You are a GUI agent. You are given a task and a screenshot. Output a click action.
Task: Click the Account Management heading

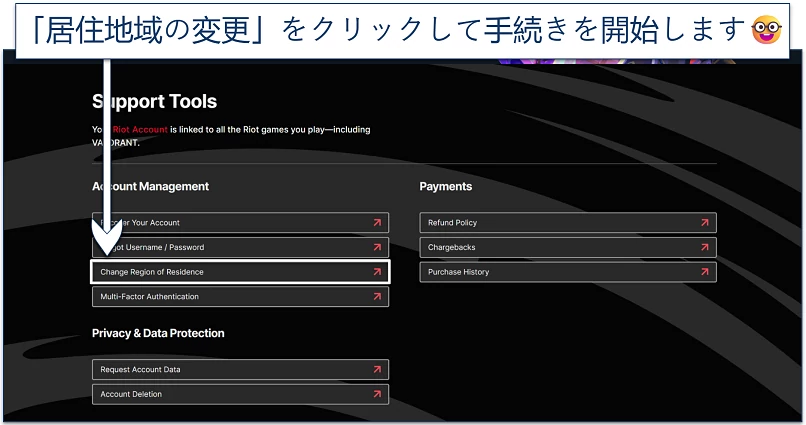(151, 187)
